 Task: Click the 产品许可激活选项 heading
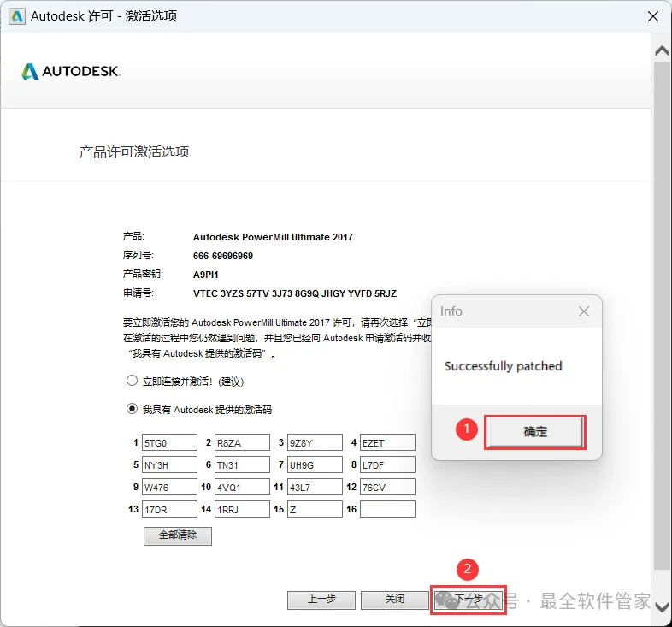tap(134, 151)
